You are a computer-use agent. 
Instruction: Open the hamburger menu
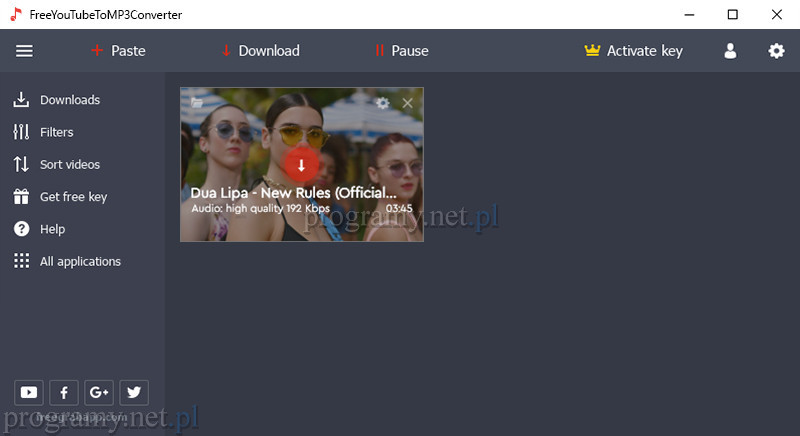24,51
